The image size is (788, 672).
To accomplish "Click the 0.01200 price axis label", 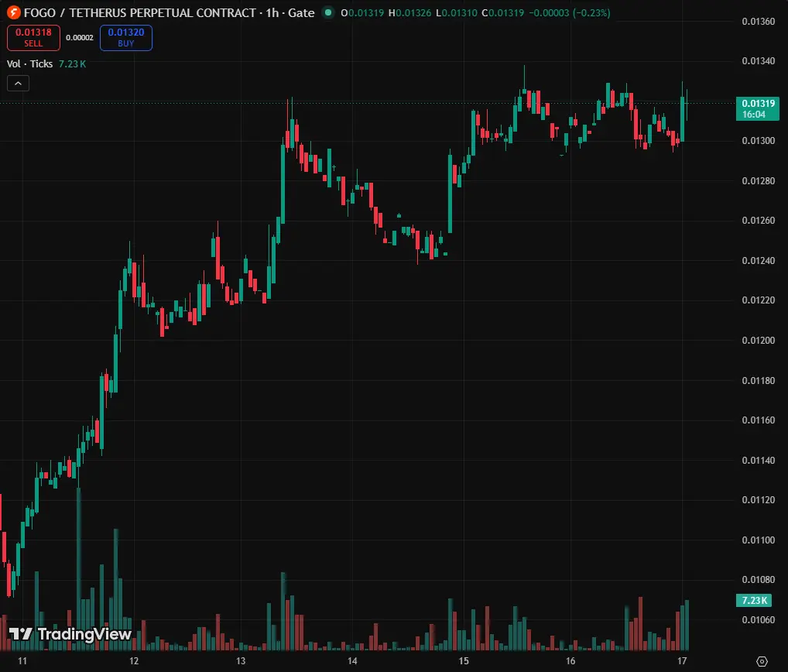I will click(x=759, y=341).
